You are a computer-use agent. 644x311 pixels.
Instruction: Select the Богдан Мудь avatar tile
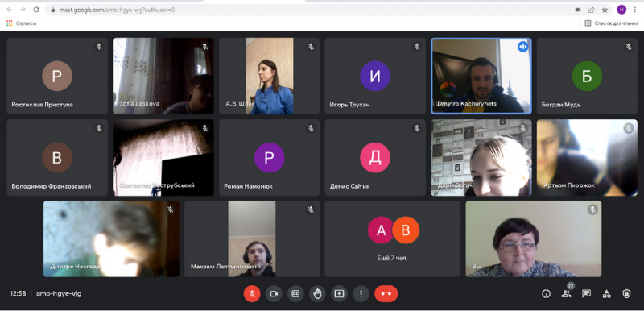(x=588, y=76)
